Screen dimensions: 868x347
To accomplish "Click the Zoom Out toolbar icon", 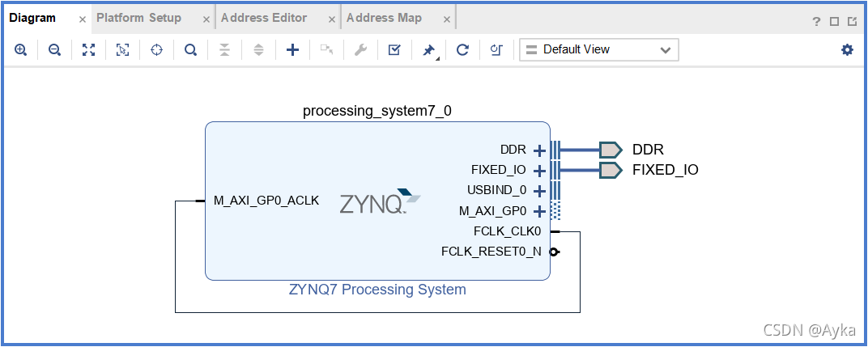I will coord(54,50).
